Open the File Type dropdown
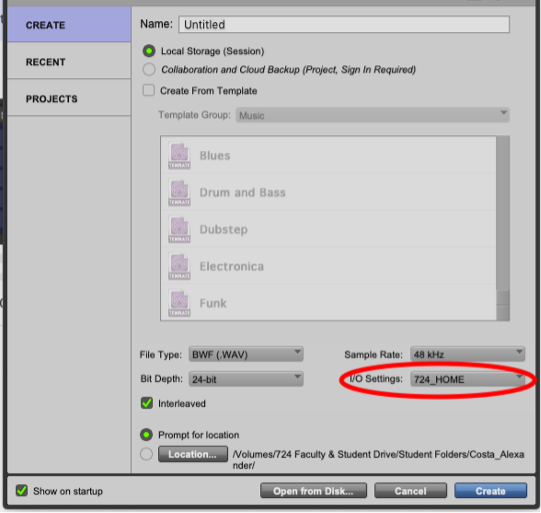Image resolution: width=541 pixels, height=513 pixels. coord(246,354)
